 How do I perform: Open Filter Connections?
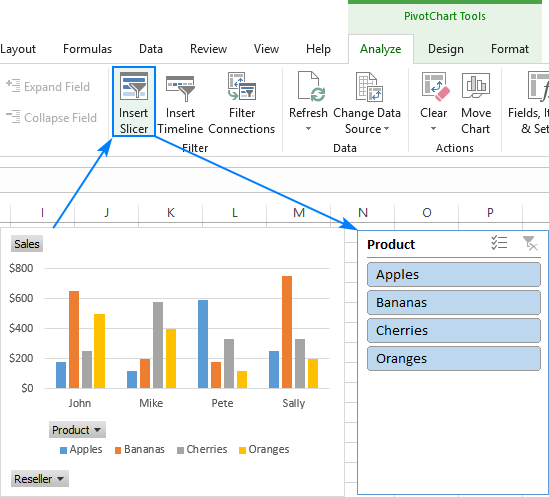click(x=242, y=104)
